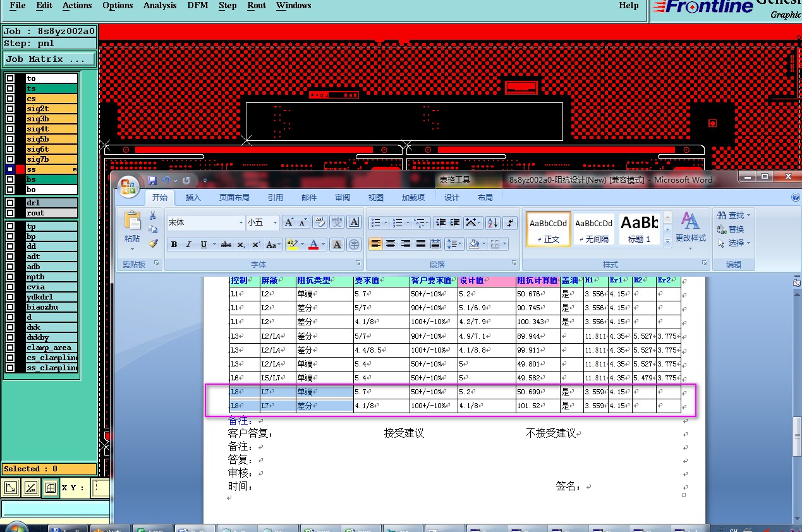
Task: Shrink font size in Word
Action: (x=303, y=222)
